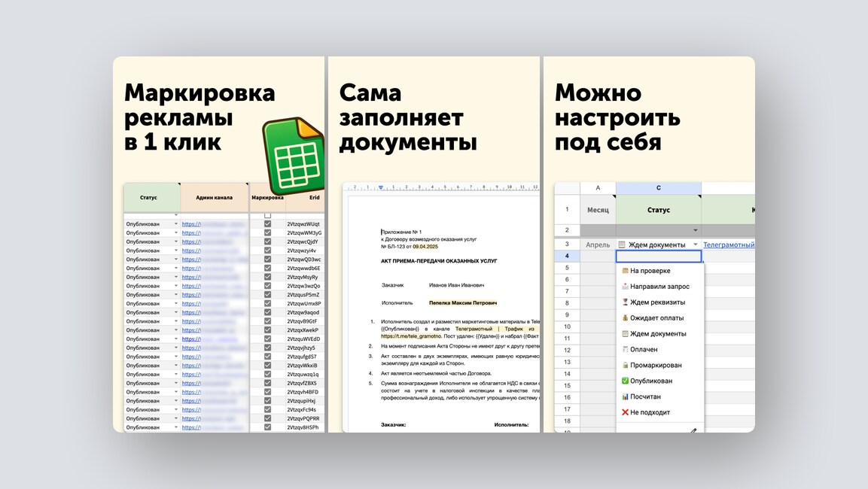This screenshot has width=868, height=489.
Task: Open the dropdown arrow in gray row 2
Action: point(696,230)
